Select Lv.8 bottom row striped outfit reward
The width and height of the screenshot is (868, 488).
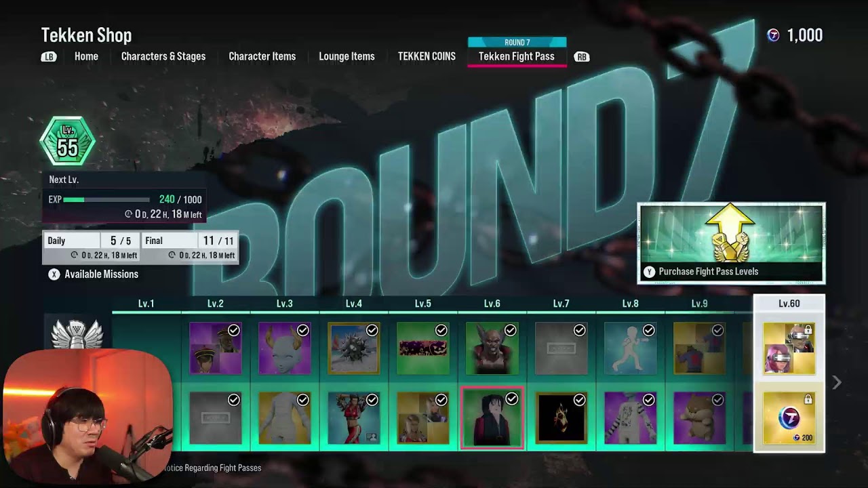tap(631, 418)
